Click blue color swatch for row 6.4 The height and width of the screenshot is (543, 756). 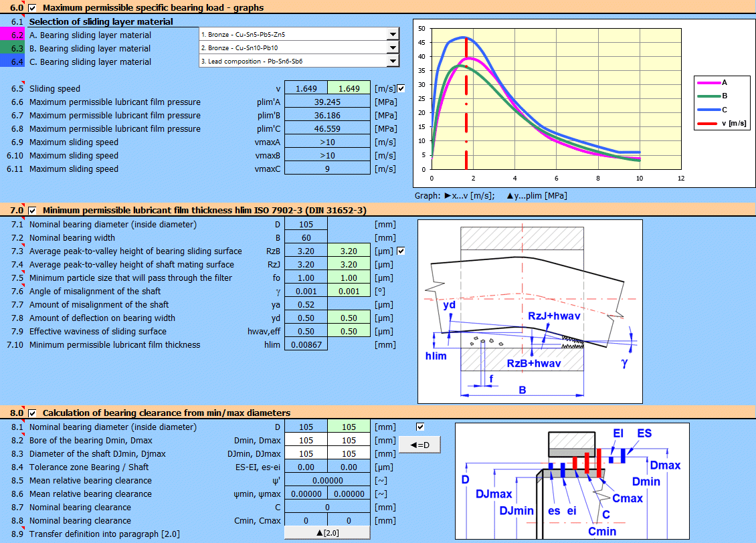(13, 62)
